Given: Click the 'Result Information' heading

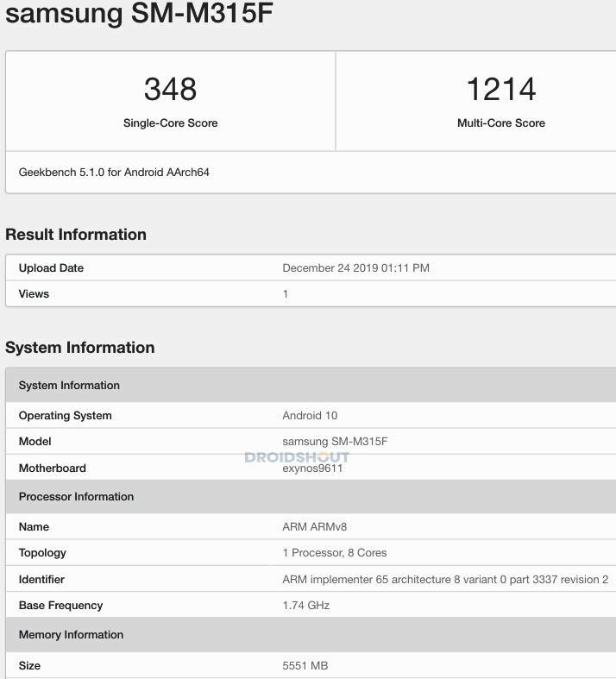Looking at the screenshot, I should (x=76, y=235).
